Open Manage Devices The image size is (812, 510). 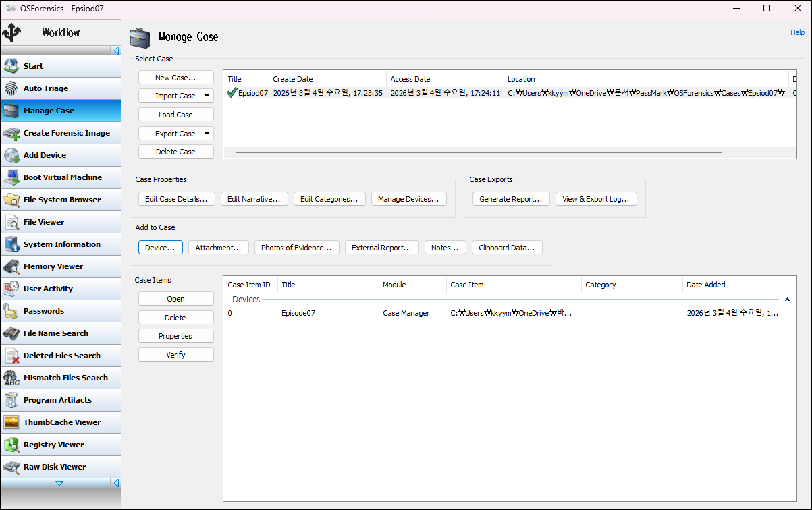[x=409, y=199]
